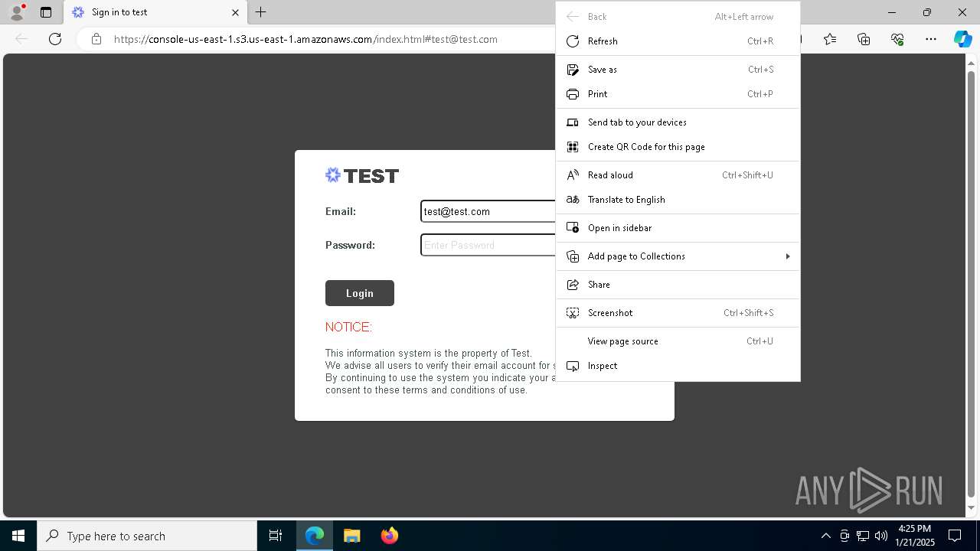Click the page vertical scrollbar
Viewport: 980px width, 551px height.
[972, 283]
